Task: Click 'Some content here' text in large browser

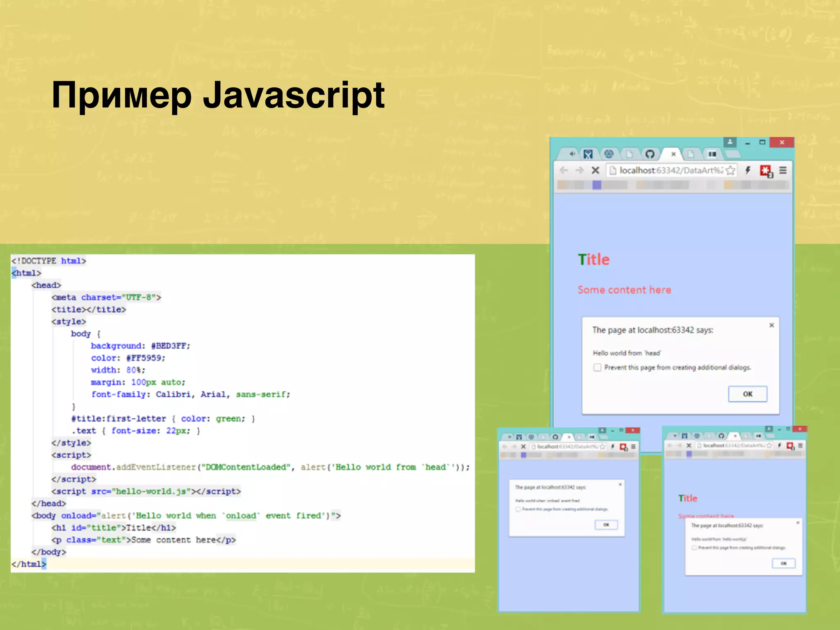Action: tap(624, 290)
